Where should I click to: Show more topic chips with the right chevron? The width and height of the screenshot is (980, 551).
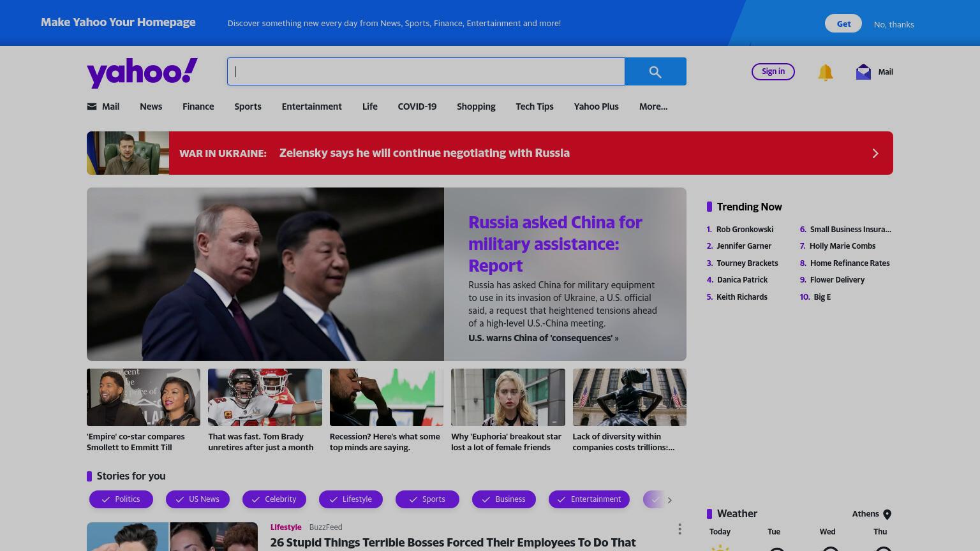669,500
